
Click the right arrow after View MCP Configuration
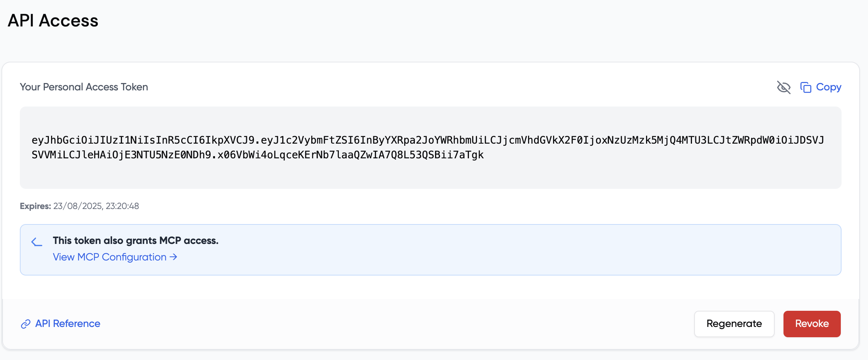[x=173, y=257]
